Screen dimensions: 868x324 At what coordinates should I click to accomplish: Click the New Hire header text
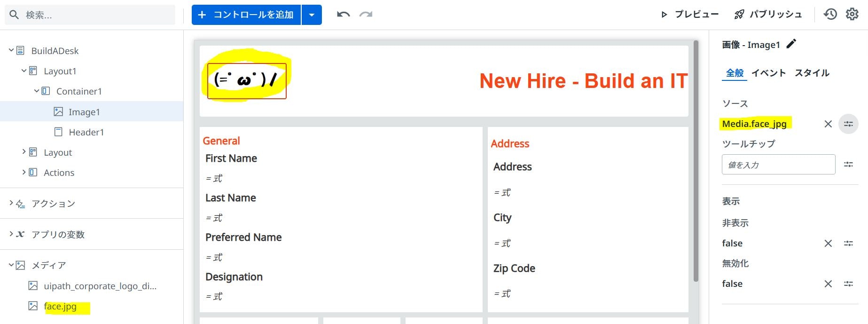pyautogui.click(x=583, y=81)
